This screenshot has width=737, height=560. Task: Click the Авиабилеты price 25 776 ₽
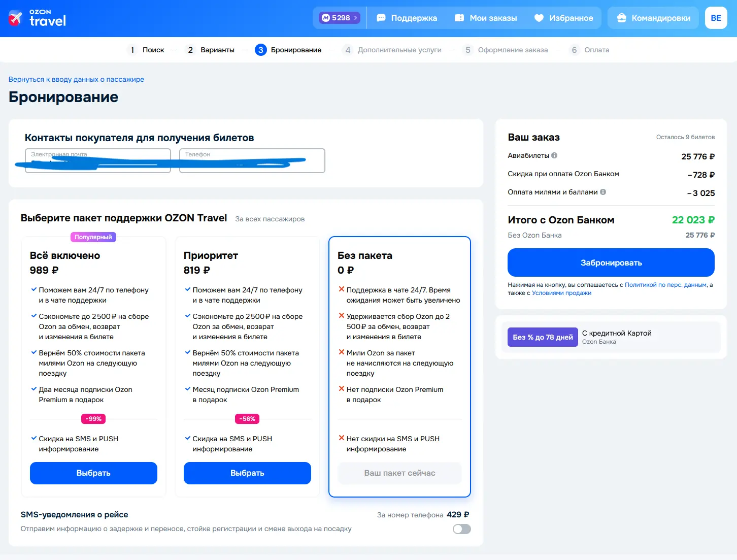[x=698, y=156]
